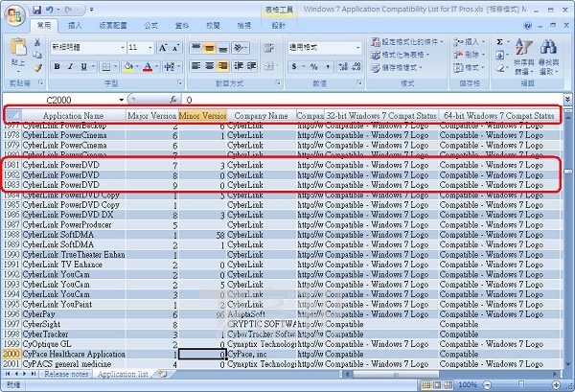Open the round Office button menu

click(14, 15)
